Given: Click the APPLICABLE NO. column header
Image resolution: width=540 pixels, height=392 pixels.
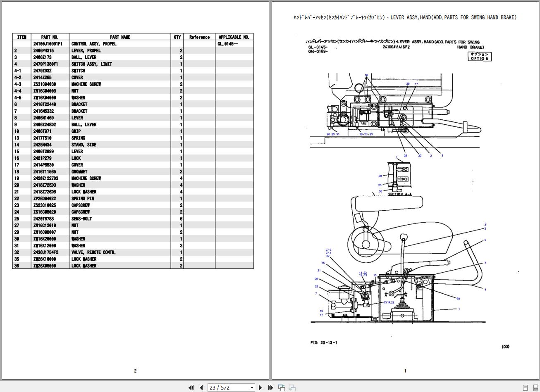Looking at the screenshot, I should coord(234,37).
